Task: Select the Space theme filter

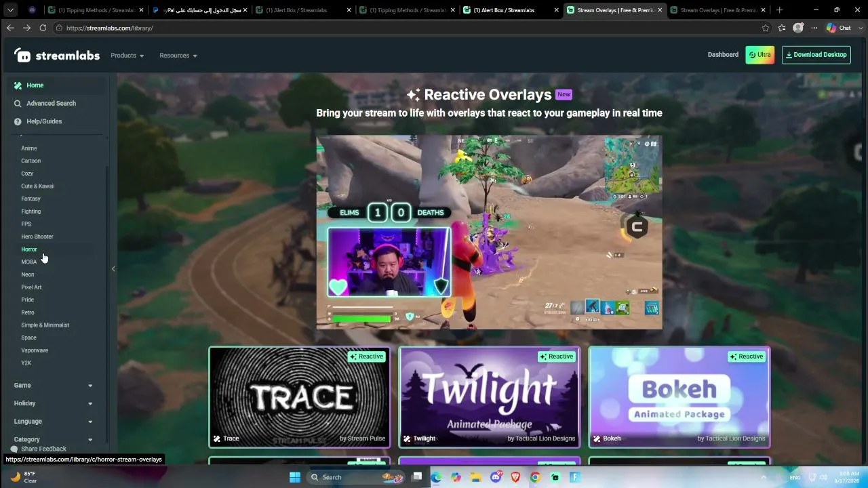Action: (28, 338)
